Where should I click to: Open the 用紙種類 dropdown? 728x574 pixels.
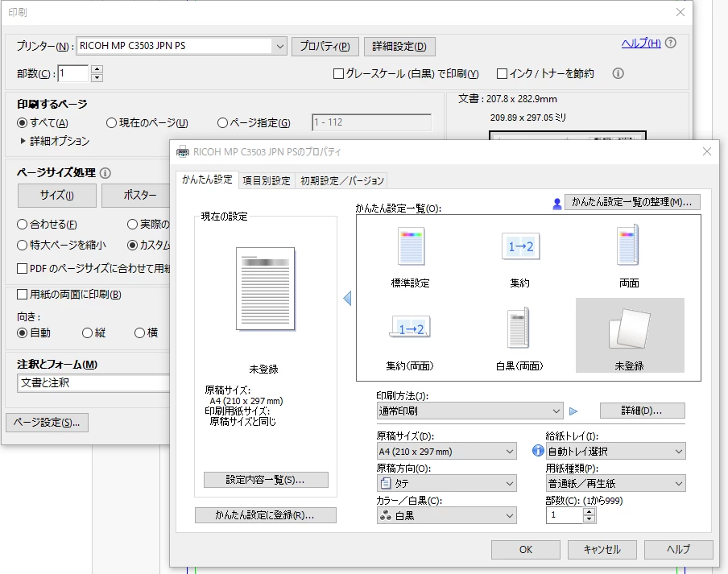click(x=615, y=484)
